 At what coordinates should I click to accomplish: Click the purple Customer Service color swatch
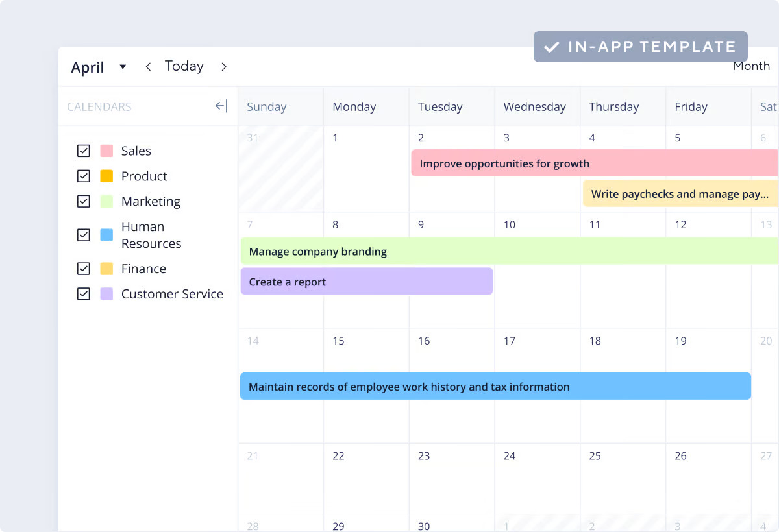click(107, 294)
